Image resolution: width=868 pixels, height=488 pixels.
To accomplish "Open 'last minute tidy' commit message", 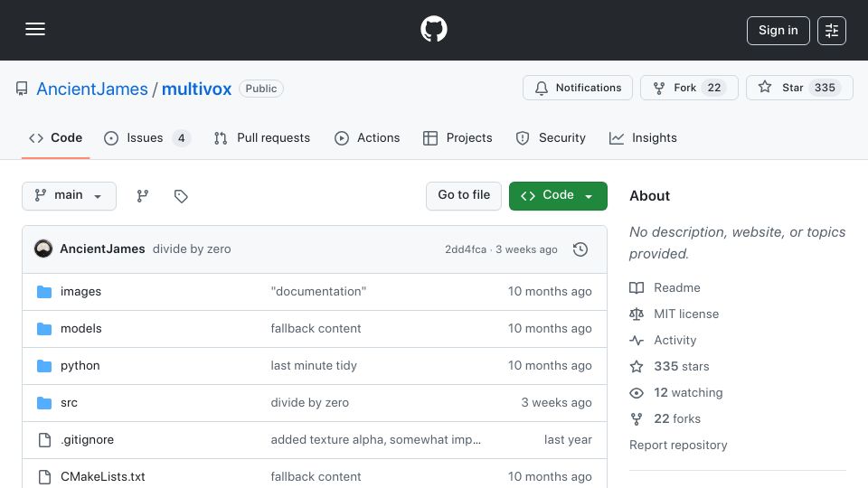I will tap(314, 366).
